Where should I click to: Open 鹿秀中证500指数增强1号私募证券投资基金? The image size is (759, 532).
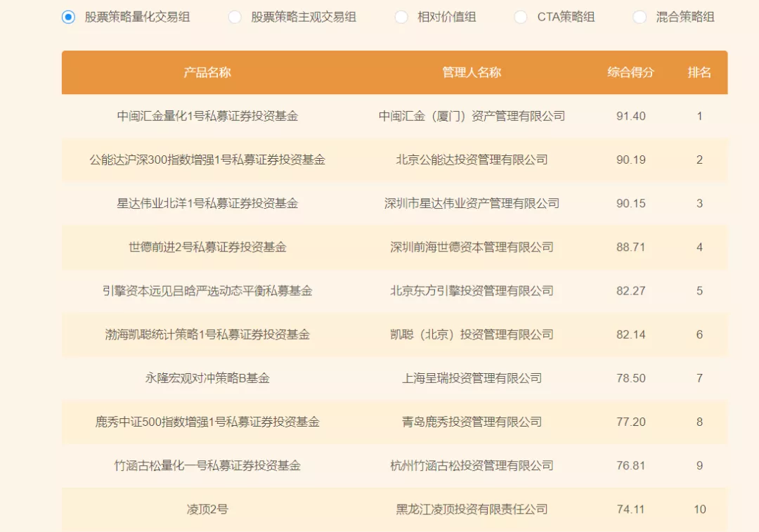[207, 422]
